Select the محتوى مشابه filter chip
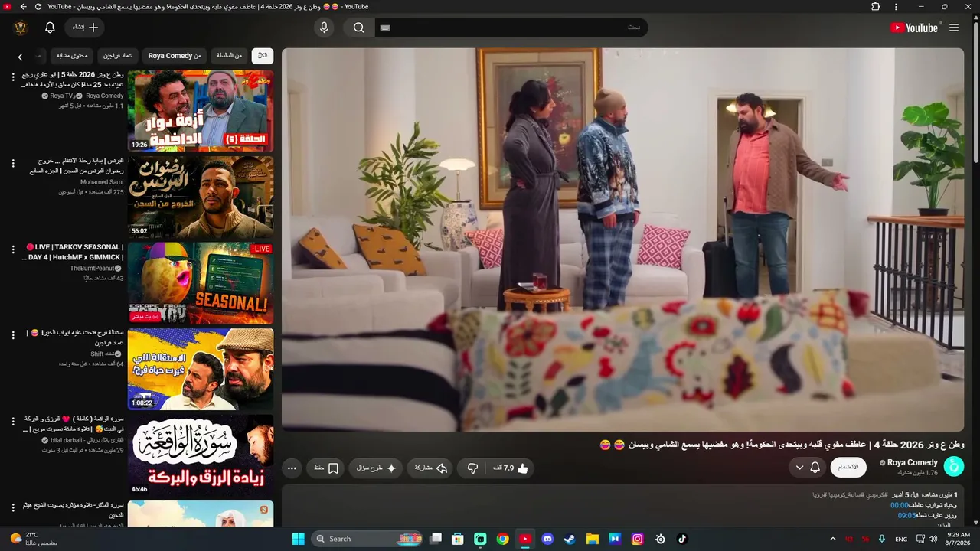This screenshot has height=551, width=980. [73, 56]
